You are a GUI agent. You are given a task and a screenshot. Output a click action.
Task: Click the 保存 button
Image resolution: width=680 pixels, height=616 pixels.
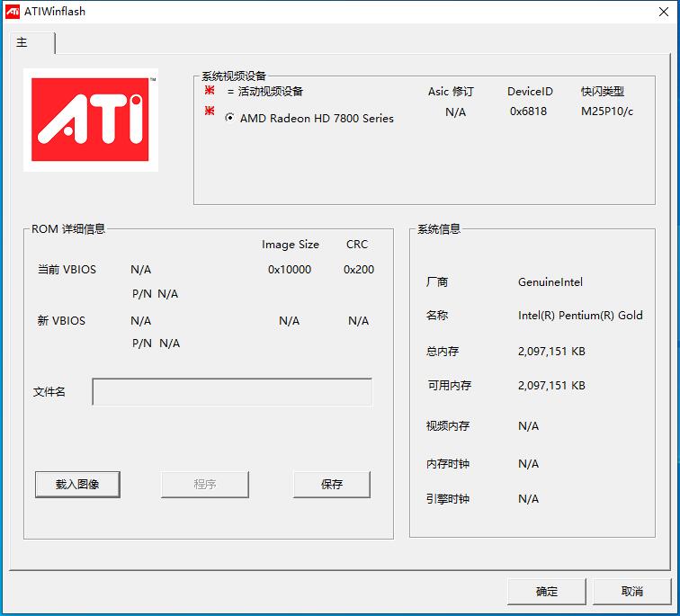[x=332, y=484]
